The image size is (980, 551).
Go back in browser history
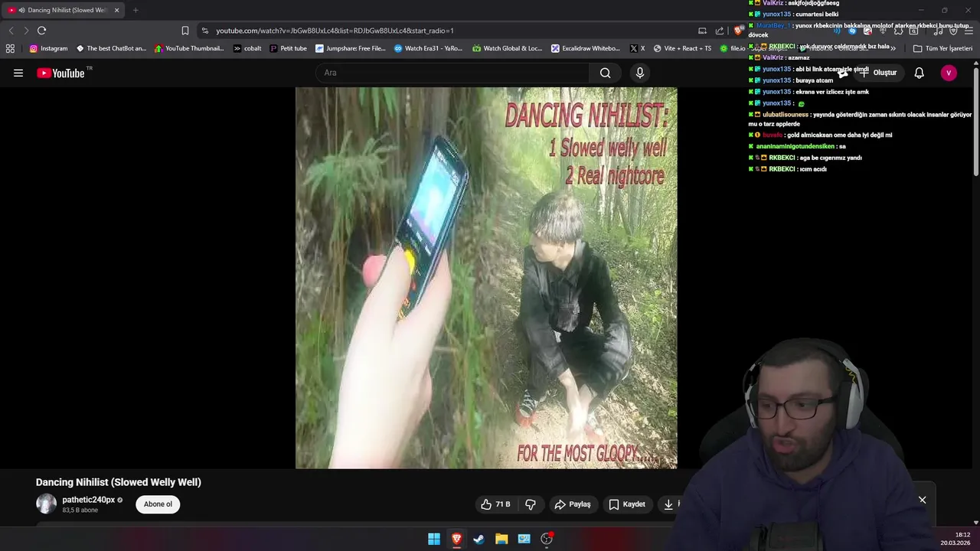pos(11,31)
